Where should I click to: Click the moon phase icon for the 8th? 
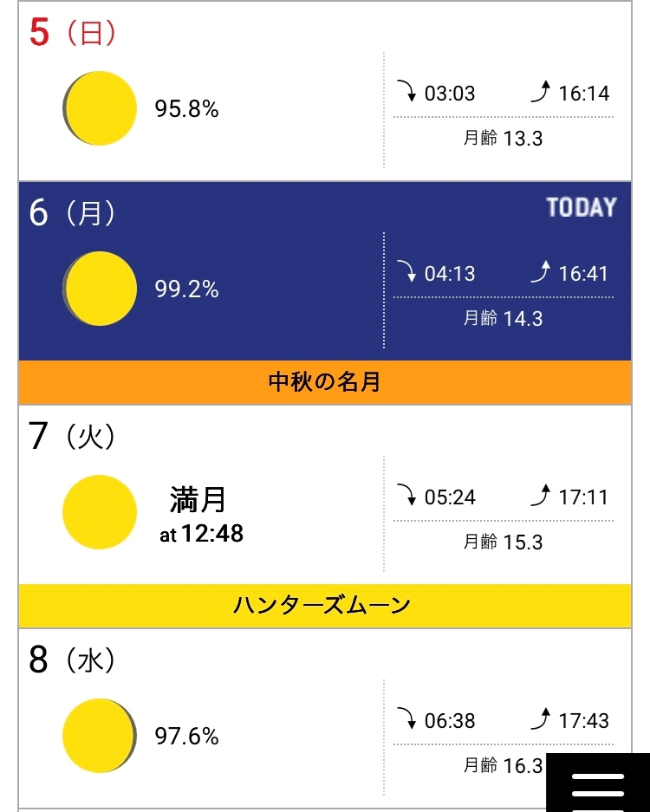point(100,736)
